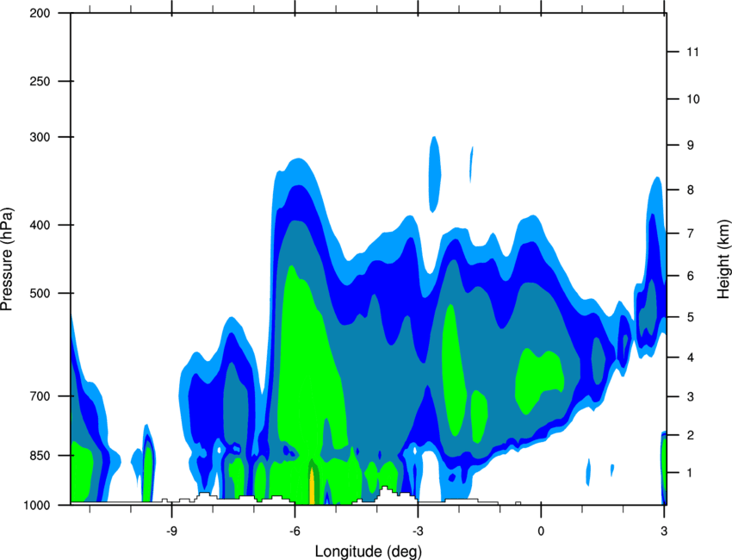Click the 3 km height label

691,397
